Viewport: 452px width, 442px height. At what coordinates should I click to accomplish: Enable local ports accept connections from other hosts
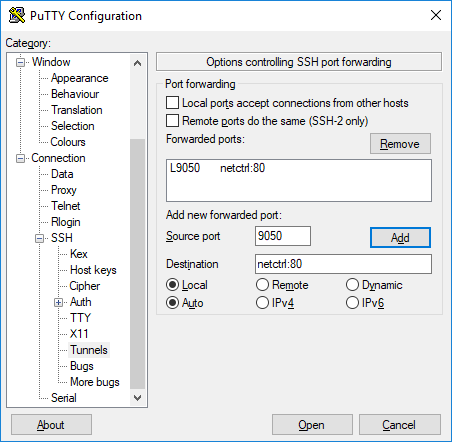172,103
